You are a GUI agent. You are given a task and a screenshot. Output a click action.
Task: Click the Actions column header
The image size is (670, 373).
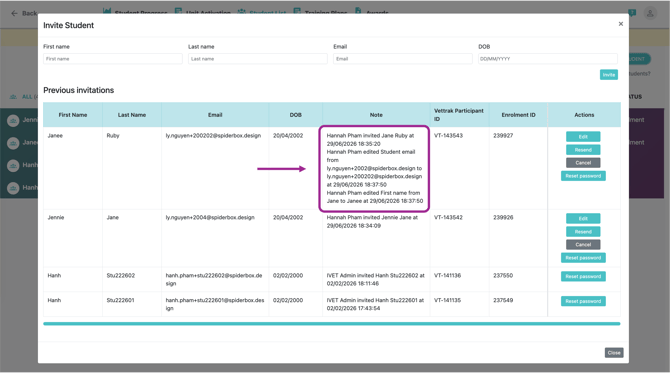coord(584,115)
